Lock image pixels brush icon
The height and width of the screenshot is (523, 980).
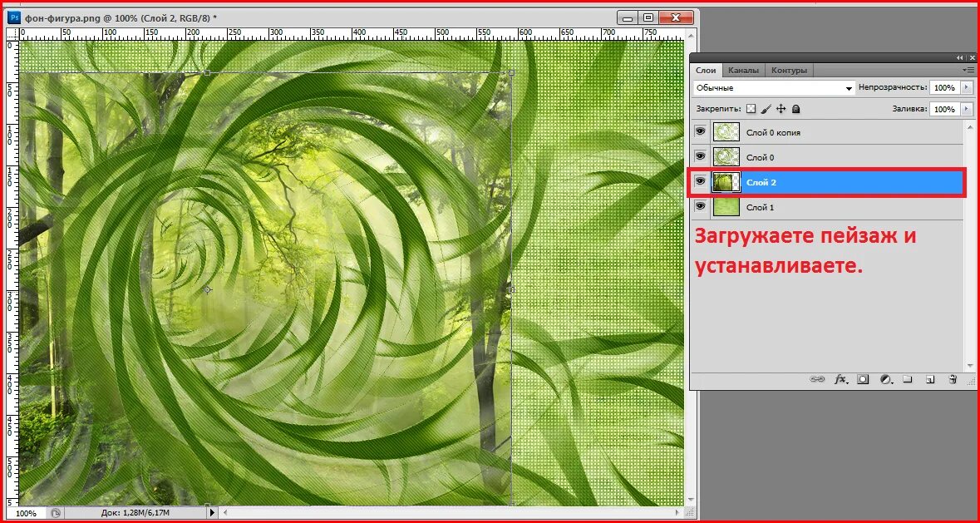pyautogui.click(x=766, y=109)
